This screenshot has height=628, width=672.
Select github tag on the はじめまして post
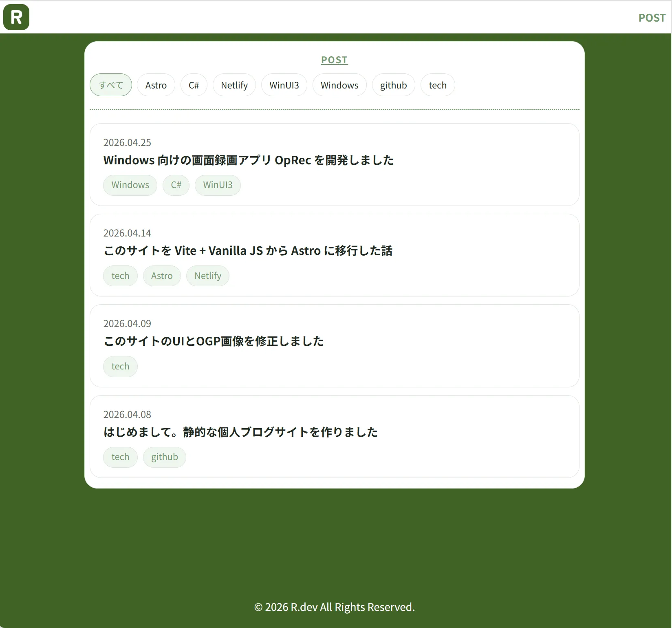click(x=165, y=457)
